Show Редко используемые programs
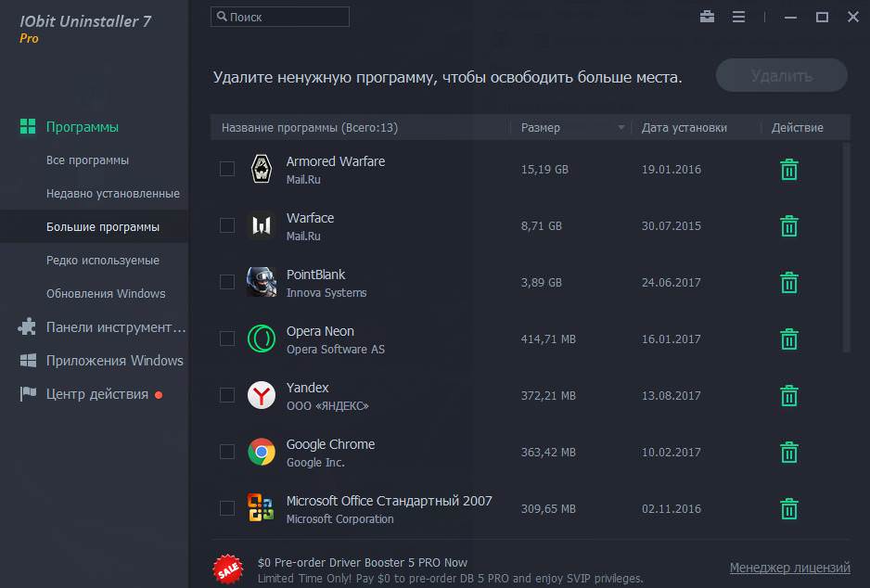Viewport: 870px width, 588px height. (103, 261)
